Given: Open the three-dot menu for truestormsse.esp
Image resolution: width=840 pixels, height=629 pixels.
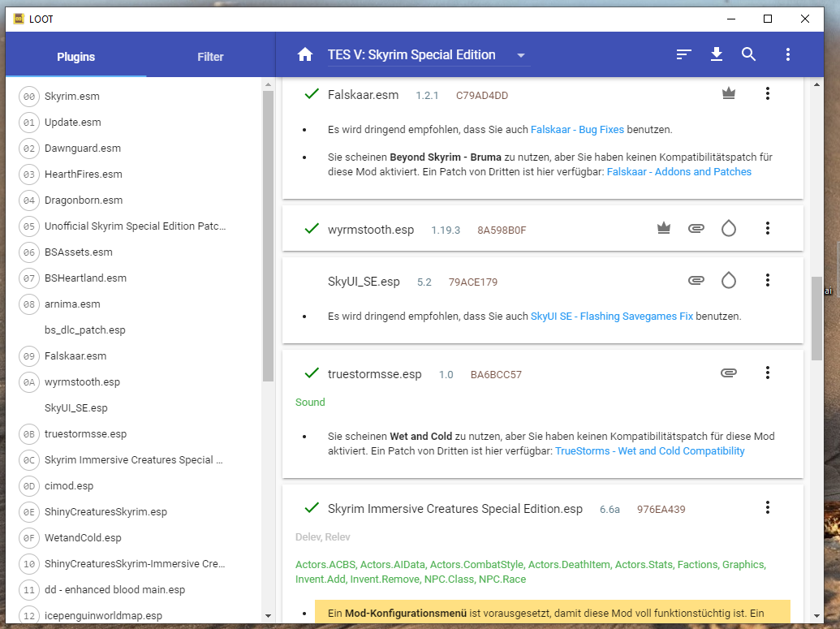Looking at the screenshot, I should tap(768, 373).
